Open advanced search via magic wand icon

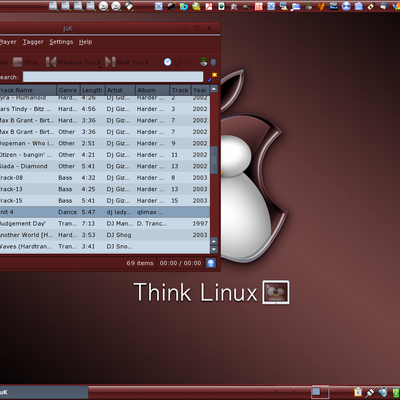pyautogui.click(x=212, y=77)
